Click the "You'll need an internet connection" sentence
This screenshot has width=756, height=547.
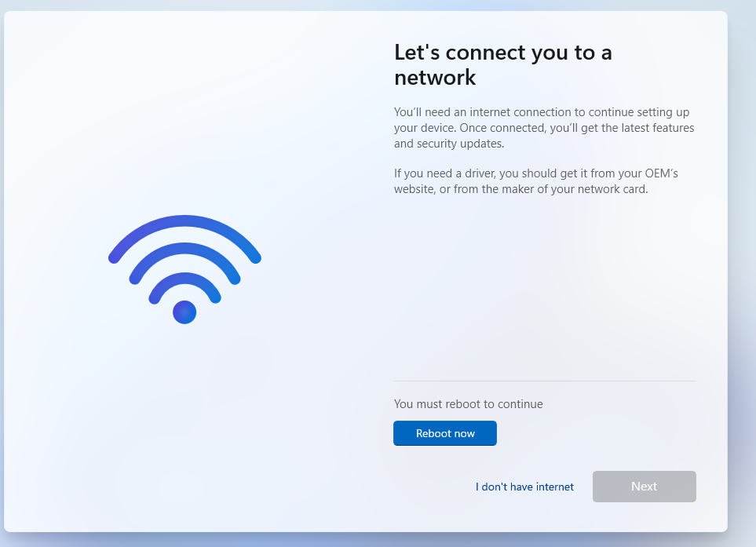point(542,111)
